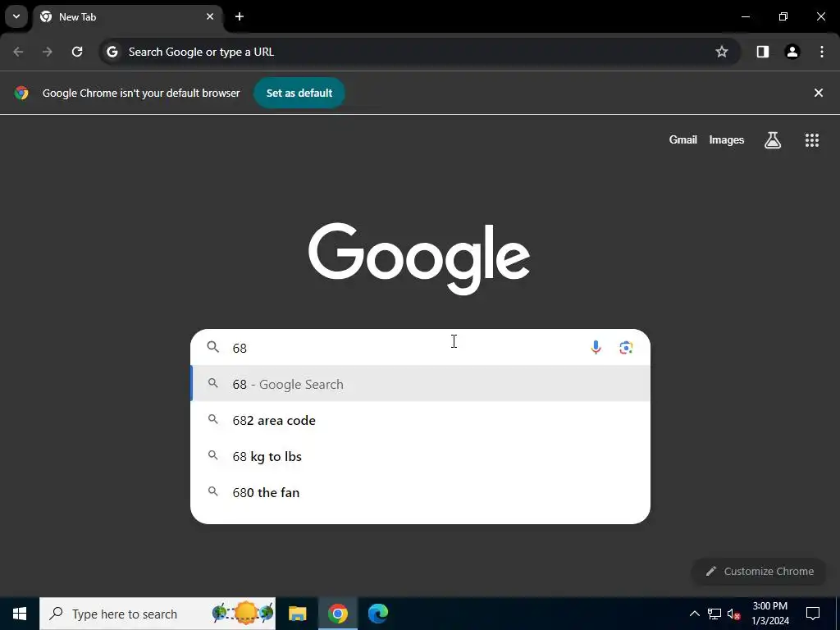
Task: Select '68 kg to lbs' suggestion
Action: (x=420, y=456)
